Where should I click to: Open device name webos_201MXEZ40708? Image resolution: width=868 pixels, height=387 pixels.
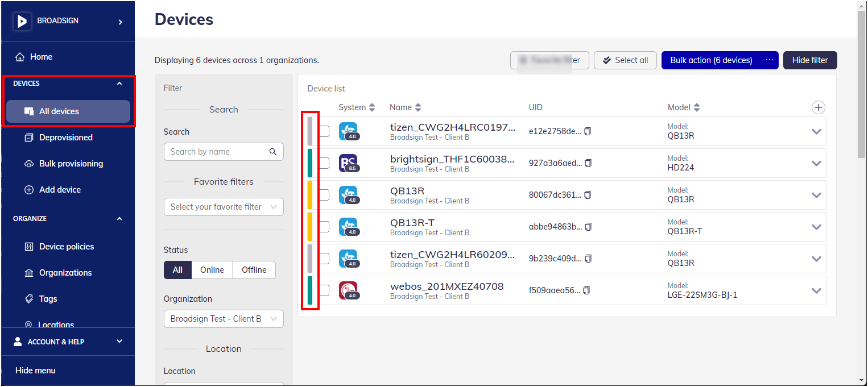[x=447, y=286]
